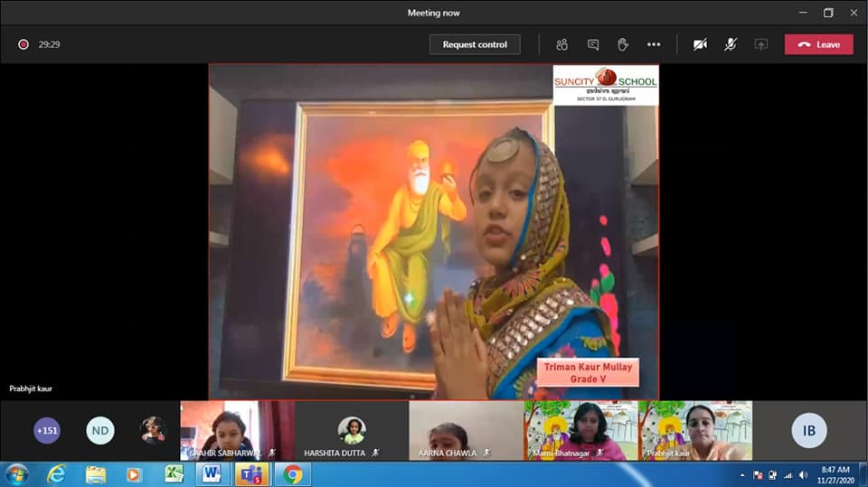Click the Suncity School logo overlay
Screen dimensions: 868x487
coord(606,85)
